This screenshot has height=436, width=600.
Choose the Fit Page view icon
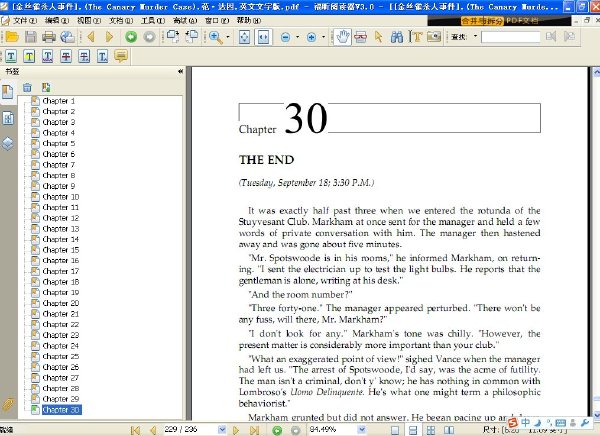[244, 37]
